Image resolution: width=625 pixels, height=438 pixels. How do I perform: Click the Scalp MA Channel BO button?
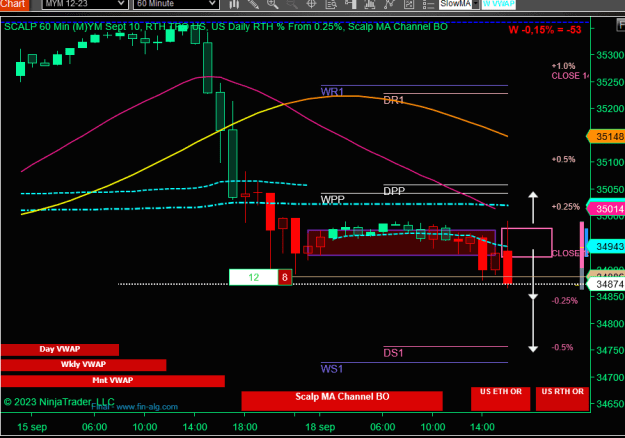pos(342,400)
